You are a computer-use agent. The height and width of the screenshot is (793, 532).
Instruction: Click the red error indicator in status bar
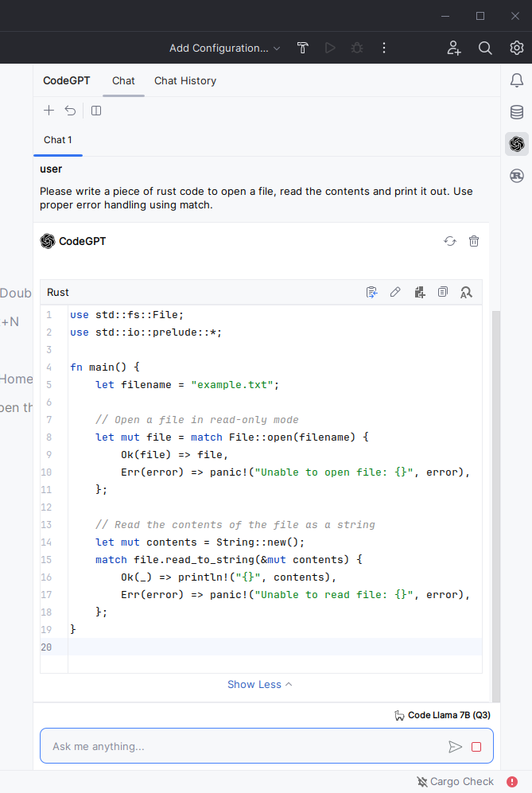pos(512,782)
